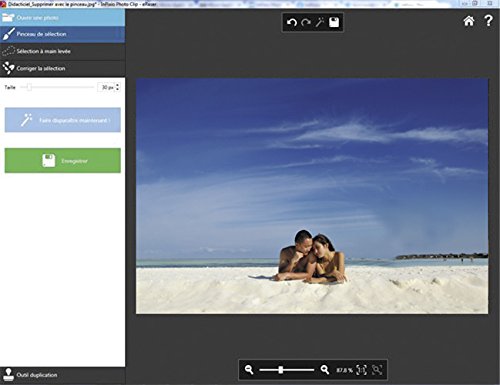This screenshot has height=385, width=500.
Task: Increase brush size with up arrow
Action: pos(117,85)
